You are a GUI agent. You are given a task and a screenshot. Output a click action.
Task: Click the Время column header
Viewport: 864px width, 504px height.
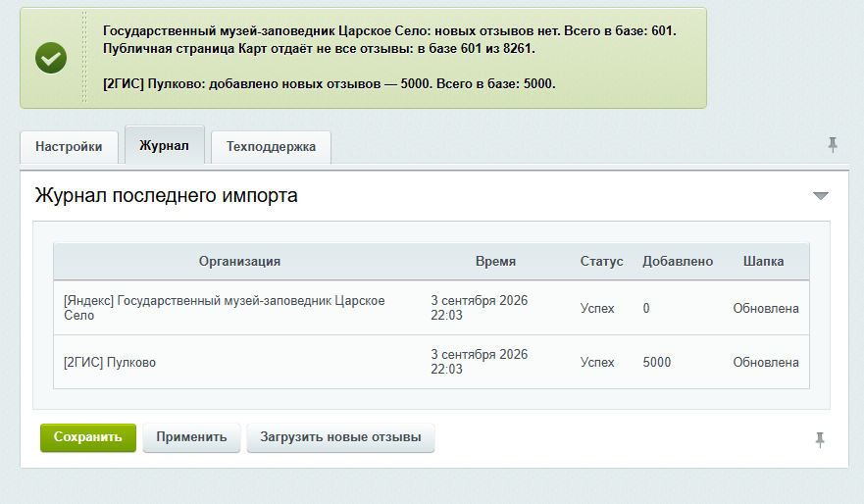[495, 262]
